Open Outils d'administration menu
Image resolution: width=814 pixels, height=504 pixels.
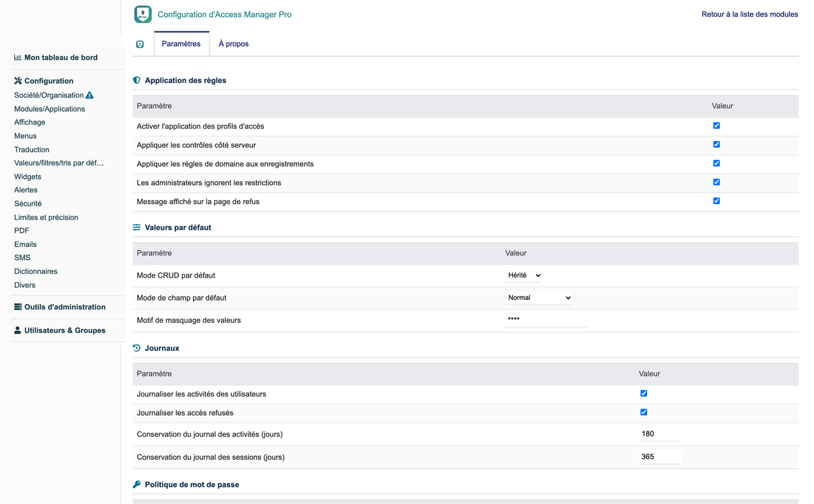65,307
